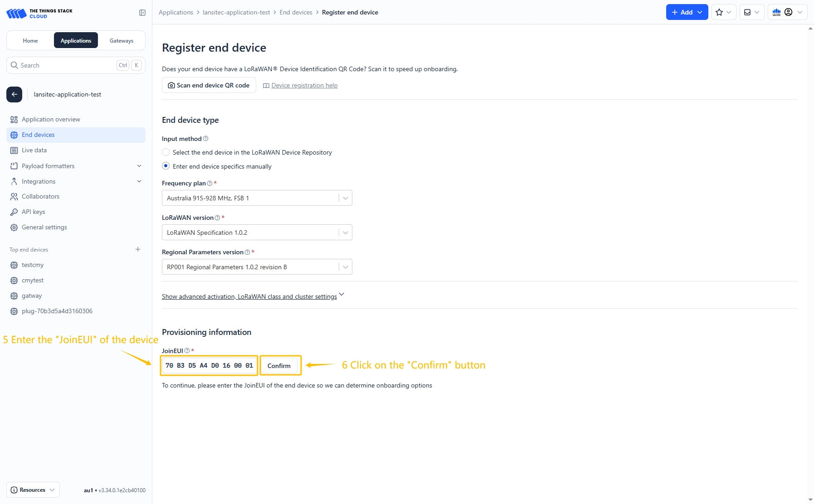Image resolution: width=814 pixels, height=504 pixels.
Task: Open the inbox notifications icon
Action: click(751, 12)
